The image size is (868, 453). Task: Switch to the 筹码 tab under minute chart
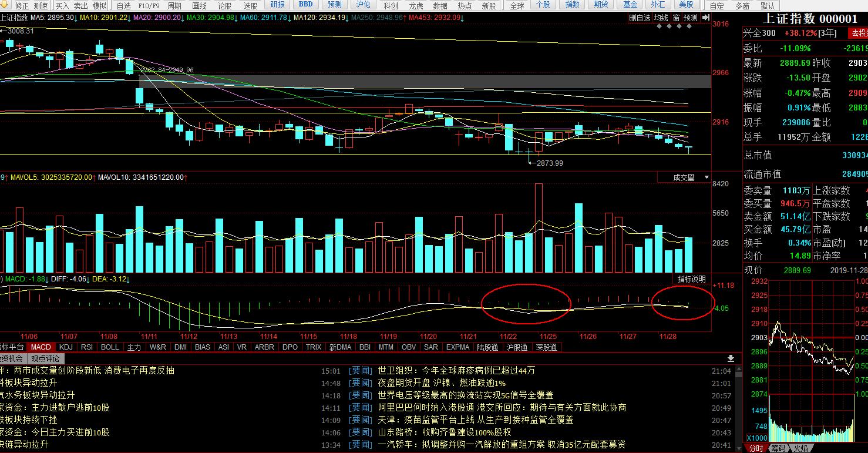tap(778, 448)
